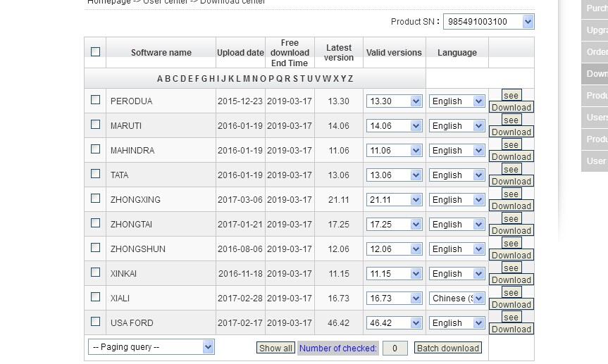The height and width of the screenshot is (364, 608).
Task: Check the ZHONGXING row checkbox
Action: [x=95, y=198]
